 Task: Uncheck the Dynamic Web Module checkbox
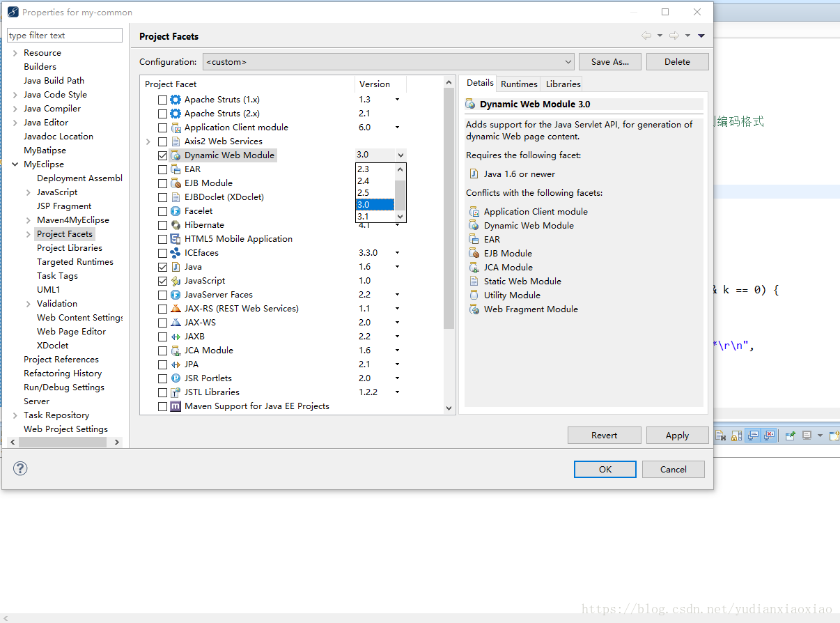(163, 155)
